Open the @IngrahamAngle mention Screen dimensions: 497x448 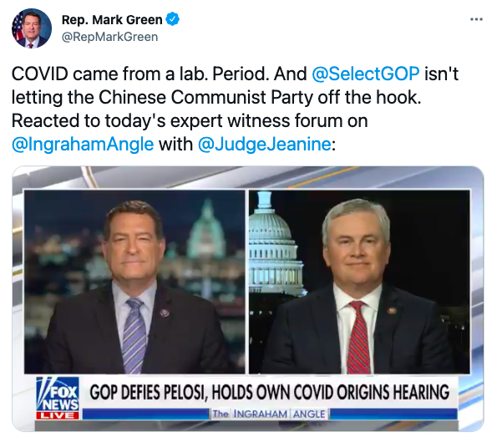tap(83, 145)
